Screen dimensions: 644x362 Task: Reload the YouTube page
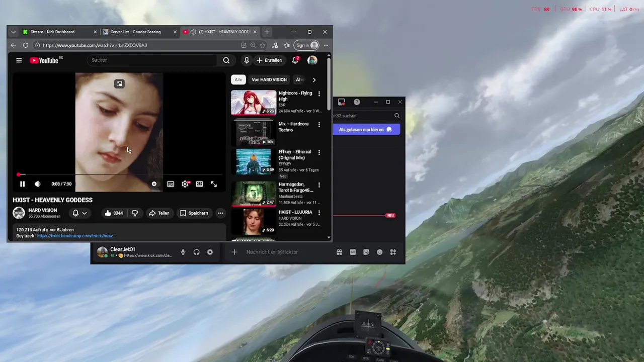pos(25,45)
